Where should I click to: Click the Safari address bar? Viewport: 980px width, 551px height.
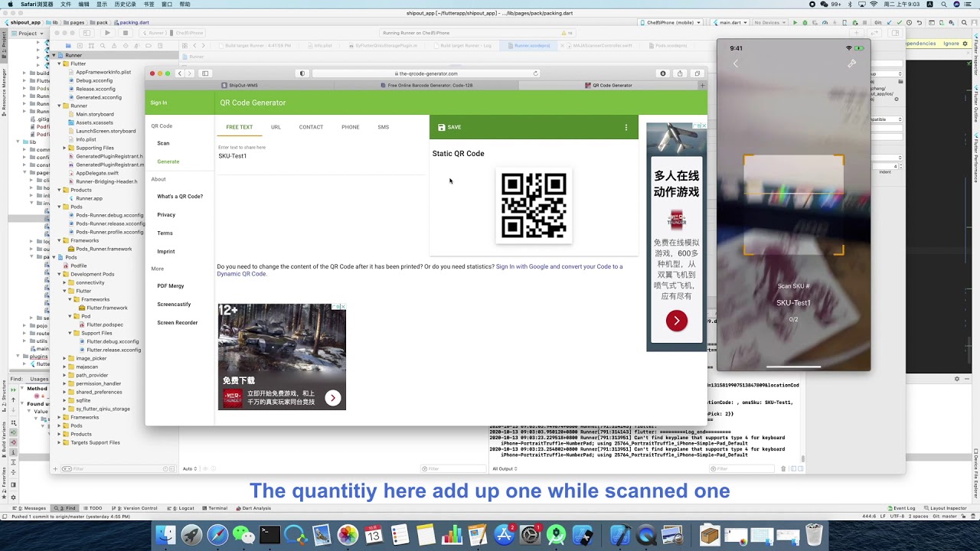pyautogui.click(x=426, y=73)
